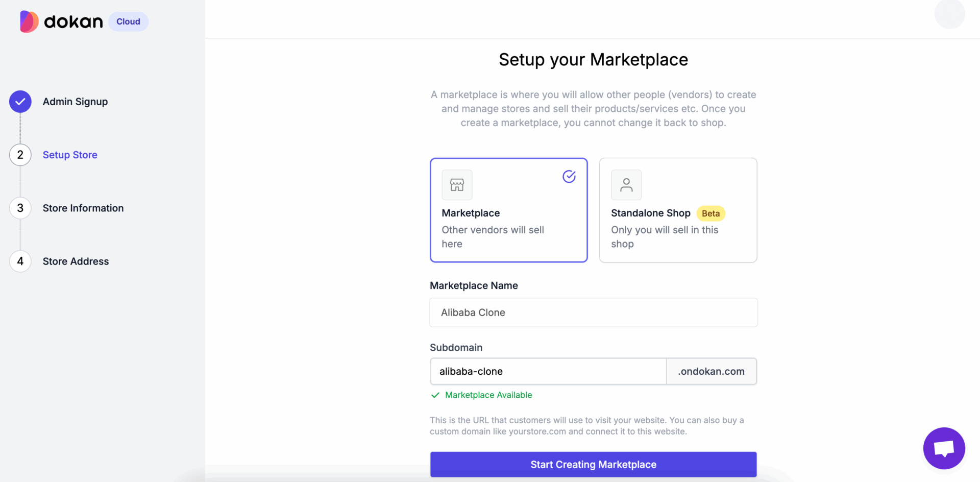980x482 pixels.
Task: Click the custom domain URL help text
Action: 587,426
